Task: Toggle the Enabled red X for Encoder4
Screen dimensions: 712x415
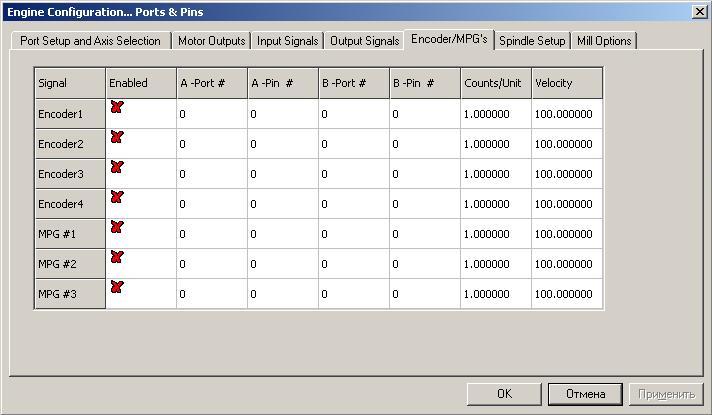Action: (117, 197)
